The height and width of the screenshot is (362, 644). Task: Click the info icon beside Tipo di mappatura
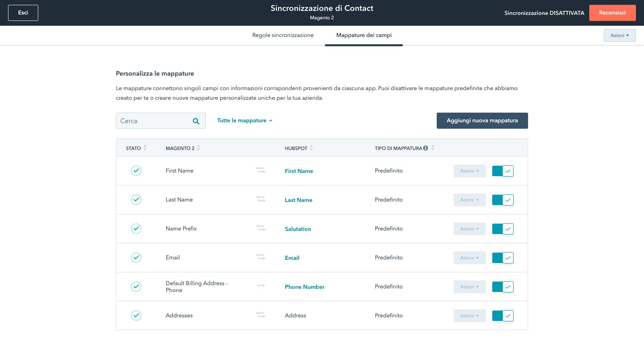coord(425,148)
